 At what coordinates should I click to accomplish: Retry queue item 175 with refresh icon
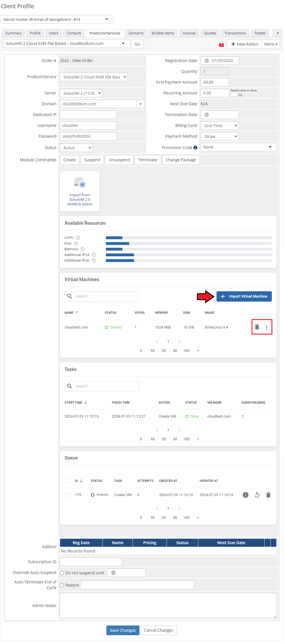coord(257,495)
